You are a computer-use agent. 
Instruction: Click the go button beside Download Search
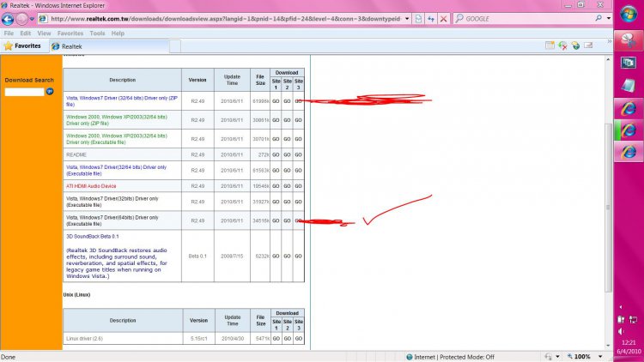(x=50, y=91)
